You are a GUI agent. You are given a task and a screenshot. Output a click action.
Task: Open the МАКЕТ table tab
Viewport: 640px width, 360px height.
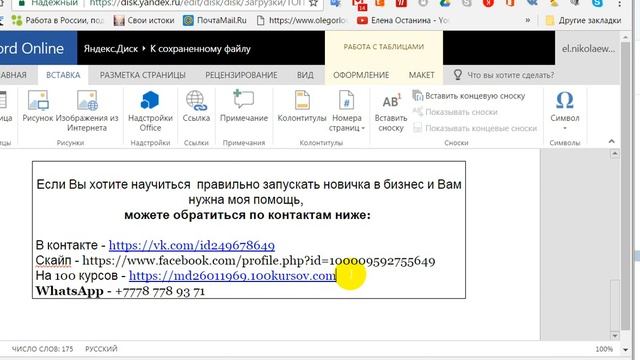tap(422, 75)
